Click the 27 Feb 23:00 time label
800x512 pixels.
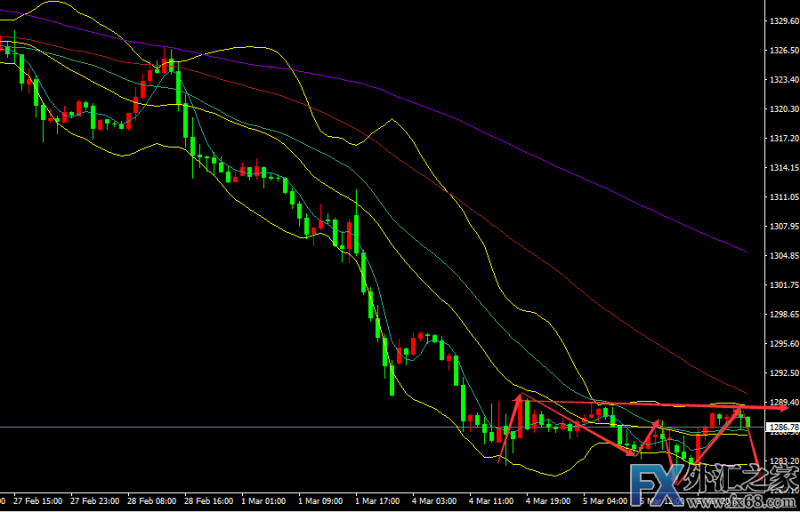pyautogui.click(x=95, y=501)
